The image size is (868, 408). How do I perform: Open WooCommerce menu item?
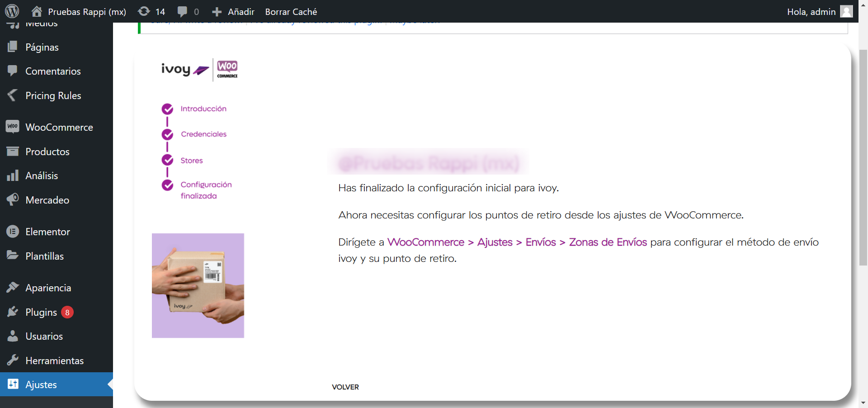coord(59,127)
